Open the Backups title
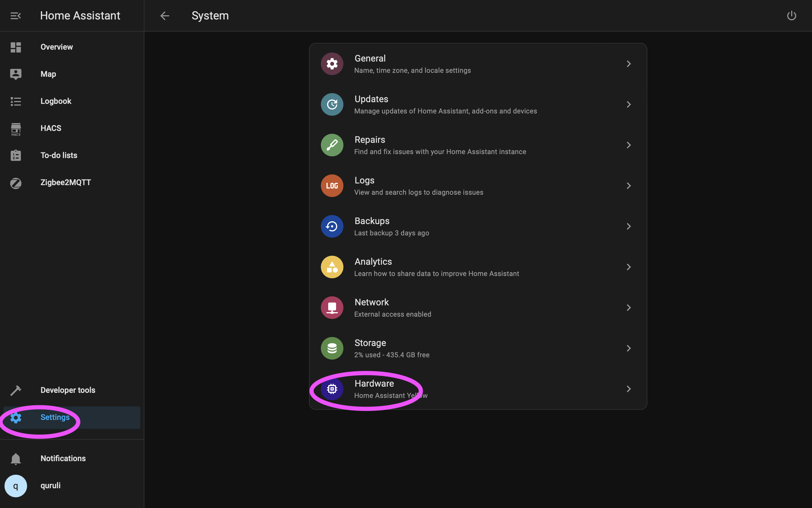812x508 pixels. 372,221
